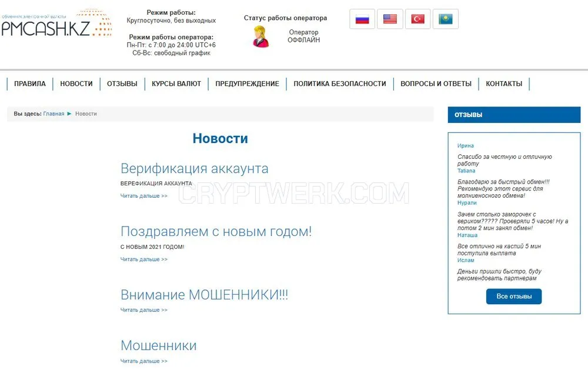The height and width of the screenshot is (386, 588).
Task: Select reviewer name Ислам
Action: pos(466,260)
